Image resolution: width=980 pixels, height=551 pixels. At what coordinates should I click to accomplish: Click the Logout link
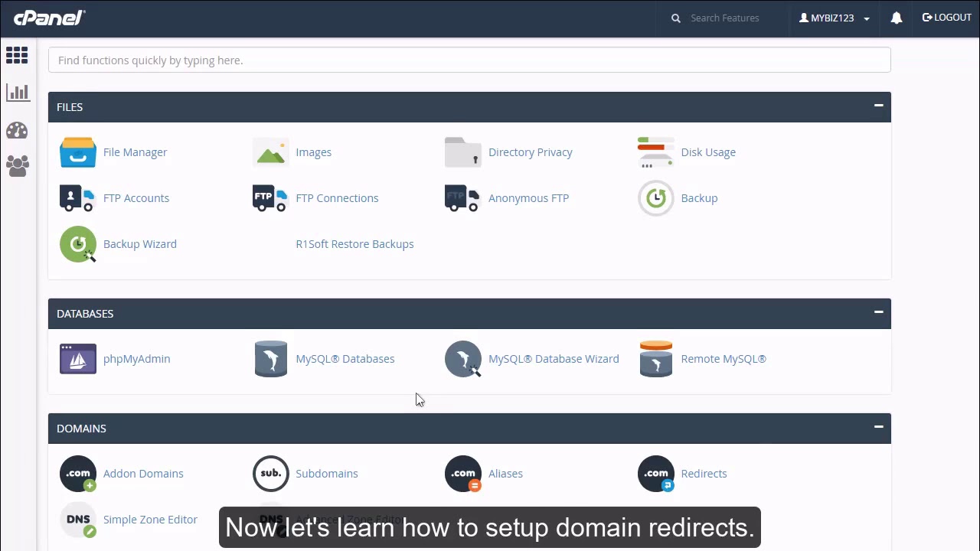pos(947,18)
